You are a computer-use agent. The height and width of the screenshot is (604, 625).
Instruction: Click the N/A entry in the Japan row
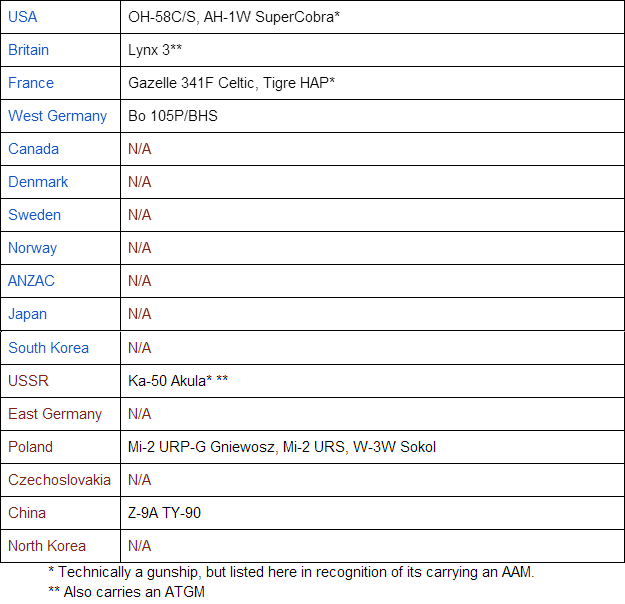(140, 314)
